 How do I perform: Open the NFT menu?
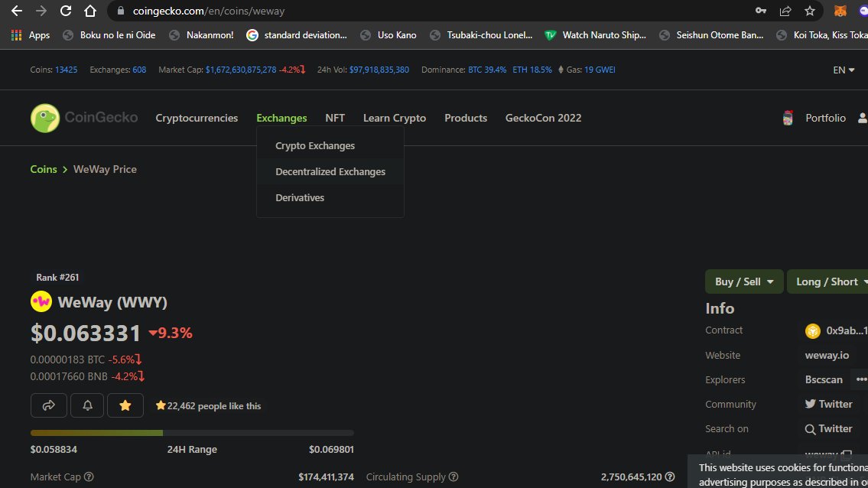pos(335,118)
